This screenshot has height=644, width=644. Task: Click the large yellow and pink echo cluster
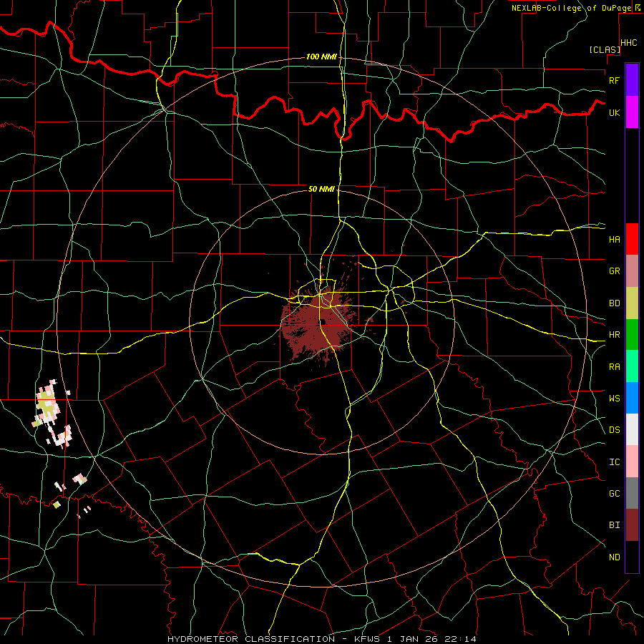pos(49,404)
